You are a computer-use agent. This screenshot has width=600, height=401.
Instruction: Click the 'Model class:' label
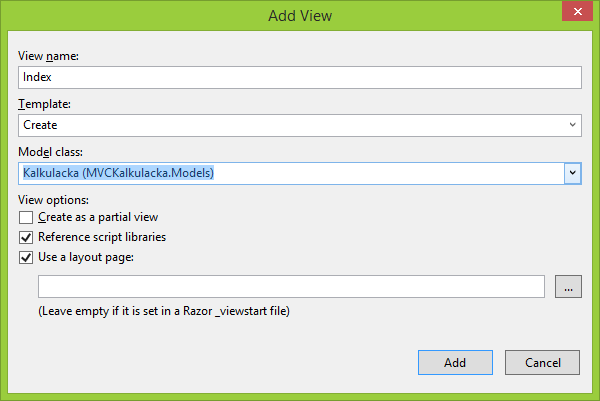51,152
